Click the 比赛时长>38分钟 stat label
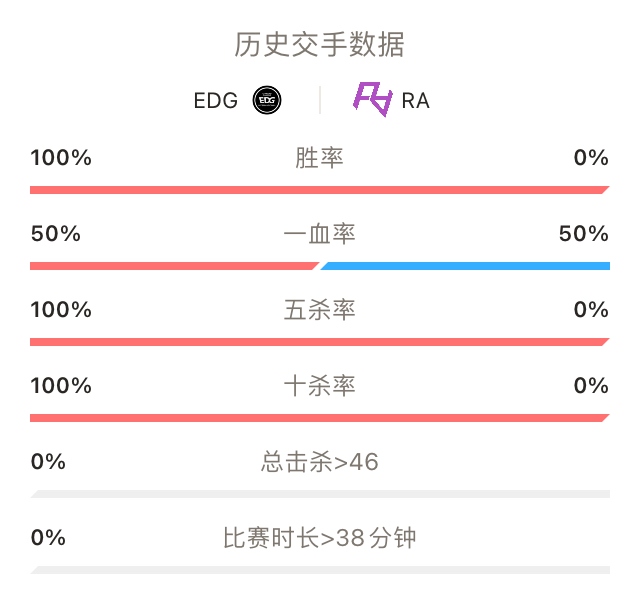The image size is (640, 602). click(320, 538)
